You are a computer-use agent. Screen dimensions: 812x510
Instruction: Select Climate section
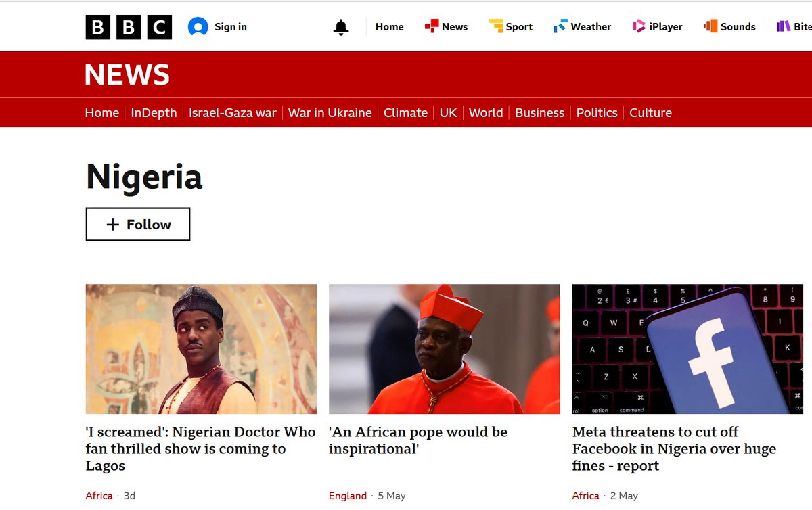(405, 113)
